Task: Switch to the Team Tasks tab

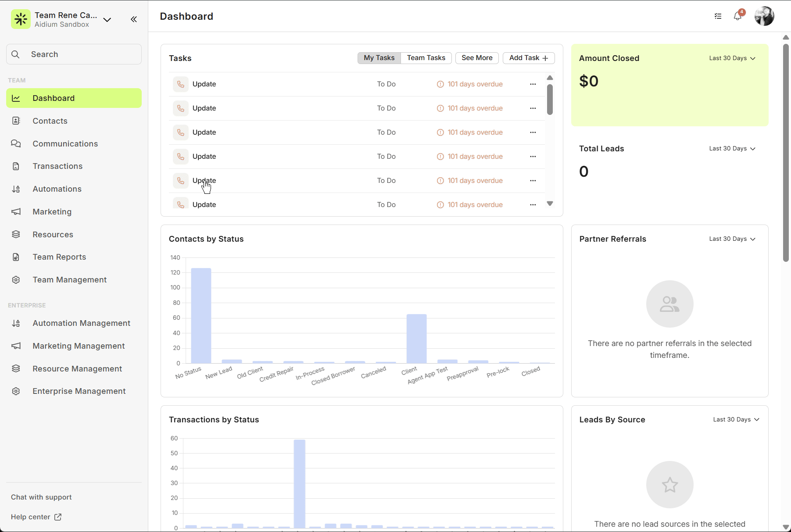Action: click(426, 58)
